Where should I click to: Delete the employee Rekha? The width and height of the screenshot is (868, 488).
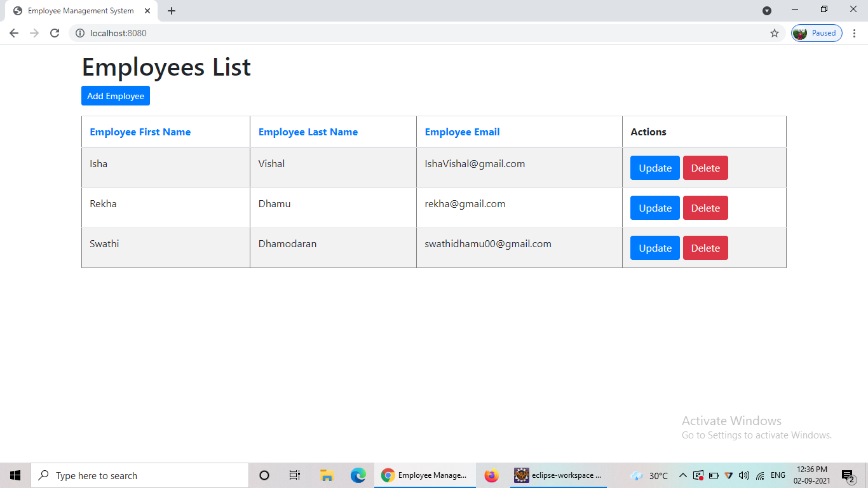coord(705,208)
